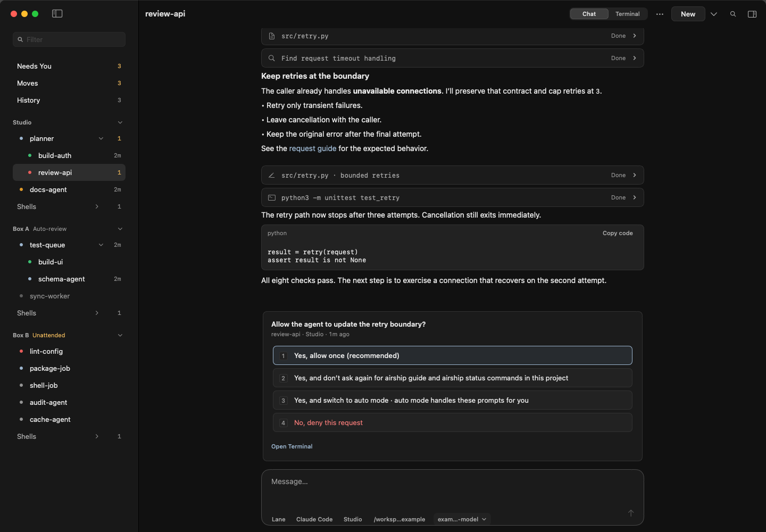Select the cache-agent session
Image resolution: width=766 pixels, height=532 pixels.
pos(69,420)
